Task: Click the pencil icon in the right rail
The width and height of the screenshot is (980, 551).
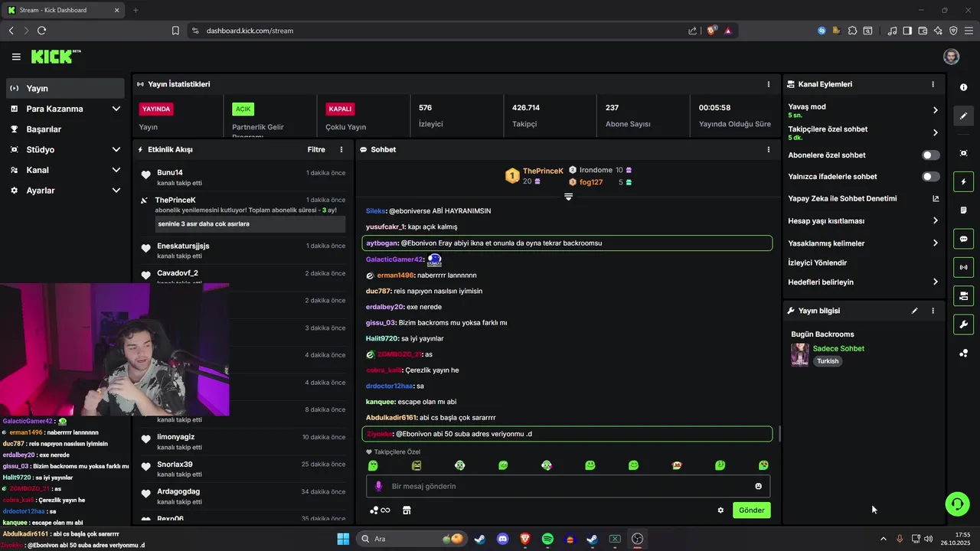Action: tap(963, 116)
